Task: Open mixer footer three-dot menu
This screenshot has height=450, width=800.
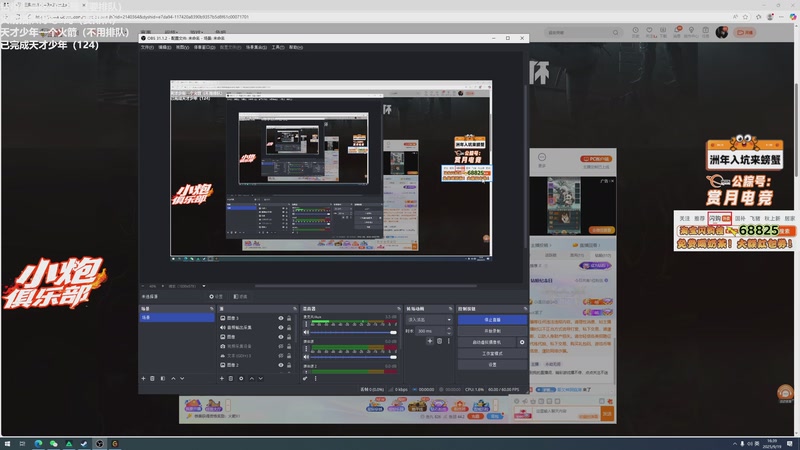Action: 315,379
